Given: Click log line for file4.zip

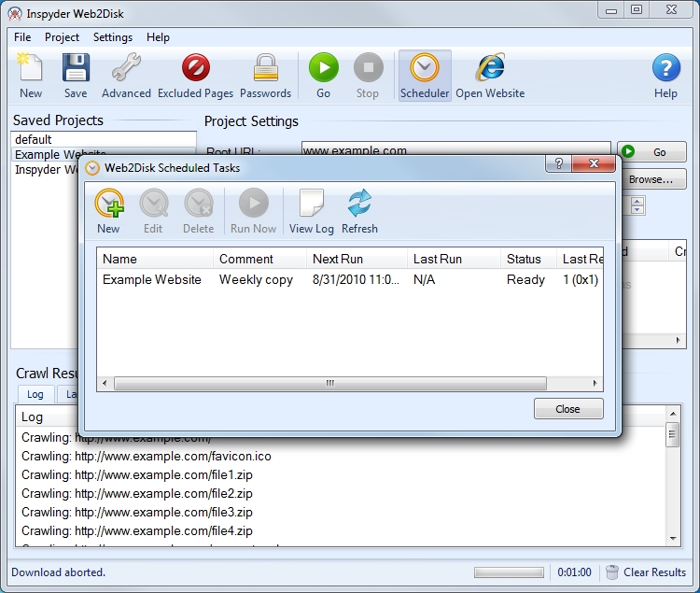Looking at the screenshot, I should (137, 531).
